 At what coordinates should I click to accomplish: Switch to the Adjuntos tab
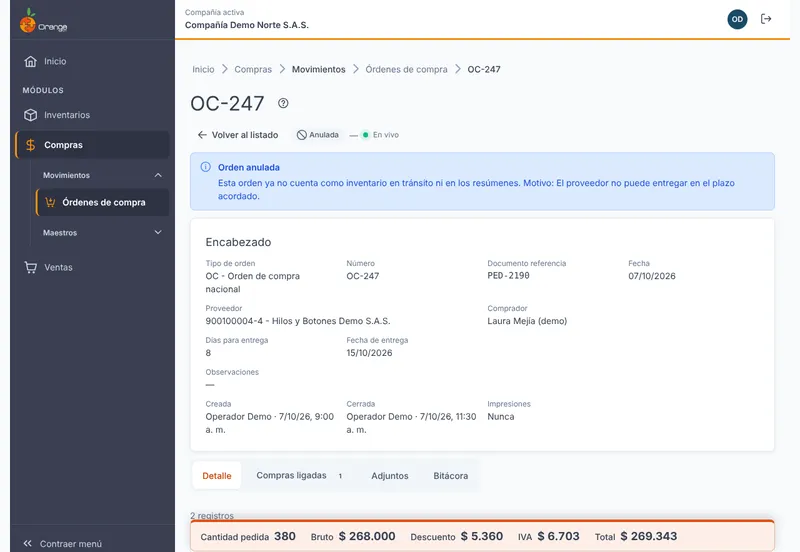tap(390, 475)
